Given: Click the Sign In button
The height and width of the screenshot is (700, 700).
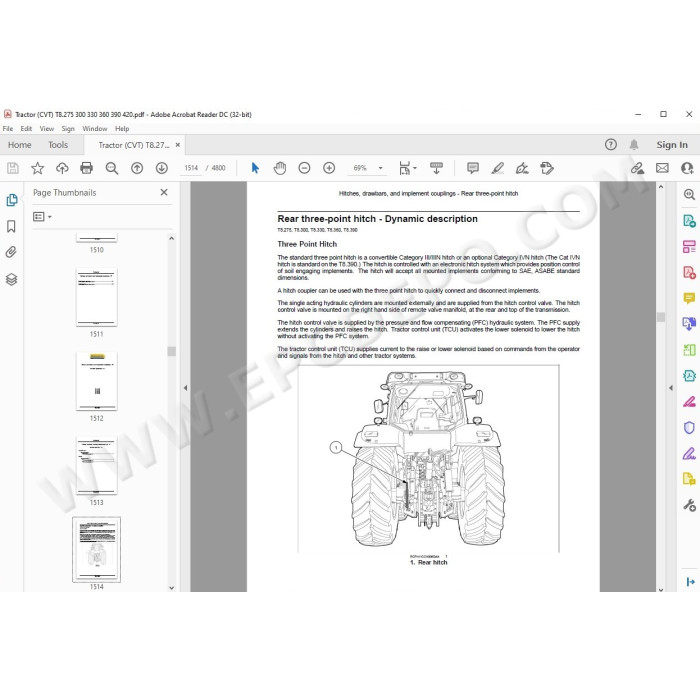Looking at the screenshot, I should (x=672, y=145).
